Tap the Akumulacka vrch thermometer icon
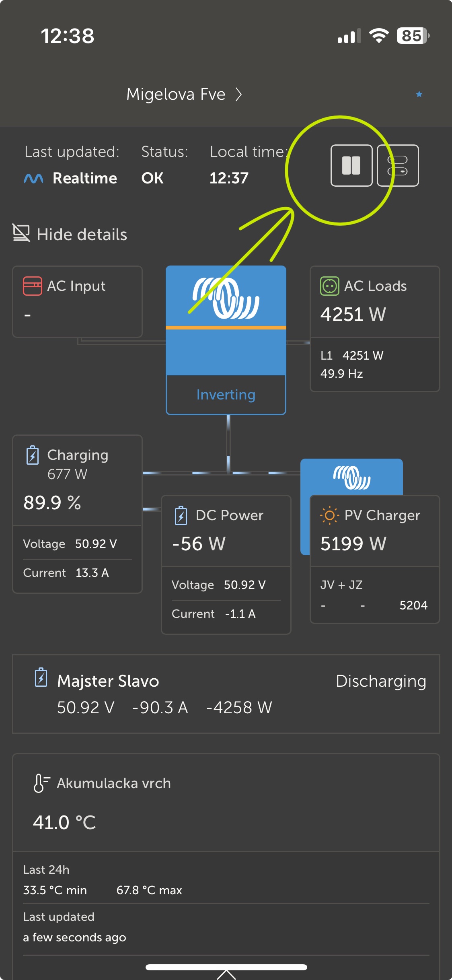 pyautogui.click(x=41, y=783)
